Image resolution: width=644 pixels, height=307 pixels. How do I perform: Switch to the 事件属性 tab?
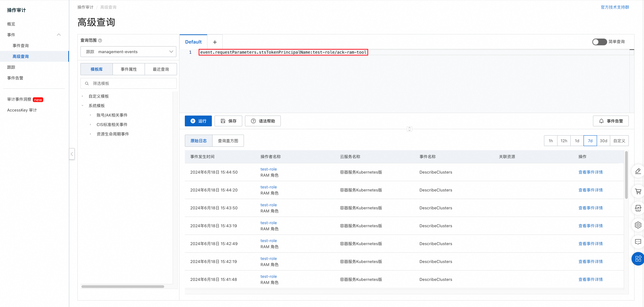tap(129, 69)
